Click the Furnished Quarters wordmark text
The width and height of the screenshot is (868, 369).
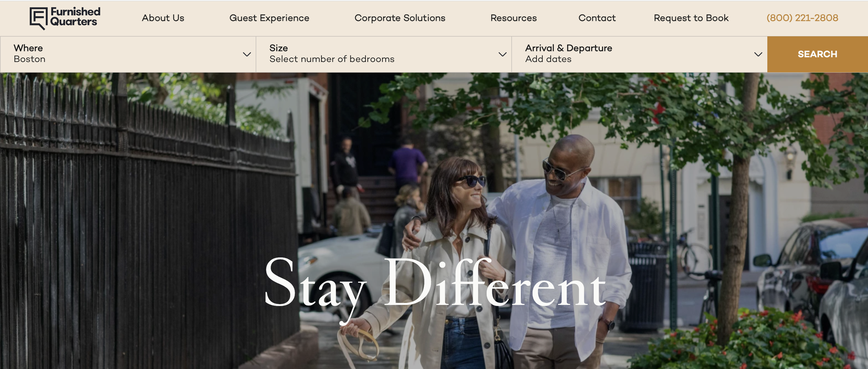[75, 17]
